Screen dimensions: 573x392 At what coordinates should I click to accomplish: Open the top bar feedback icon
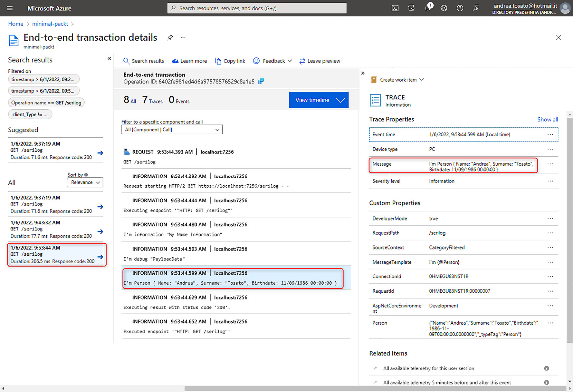click(x=476, y=8)
